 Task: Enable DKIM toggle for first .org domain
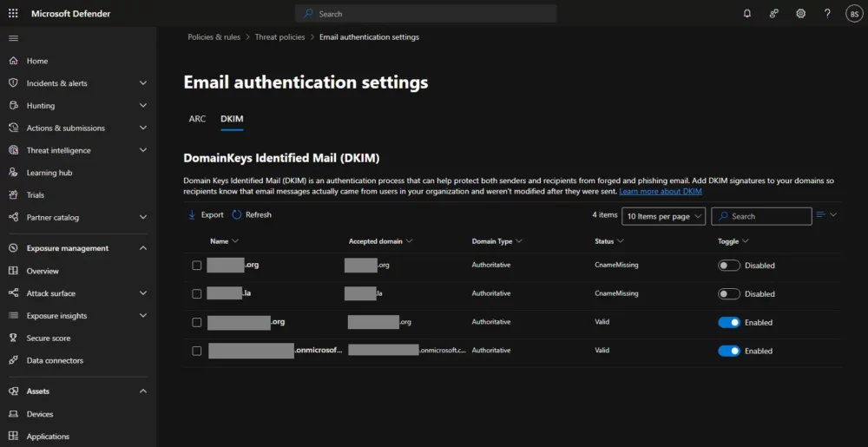pos(729,266)
